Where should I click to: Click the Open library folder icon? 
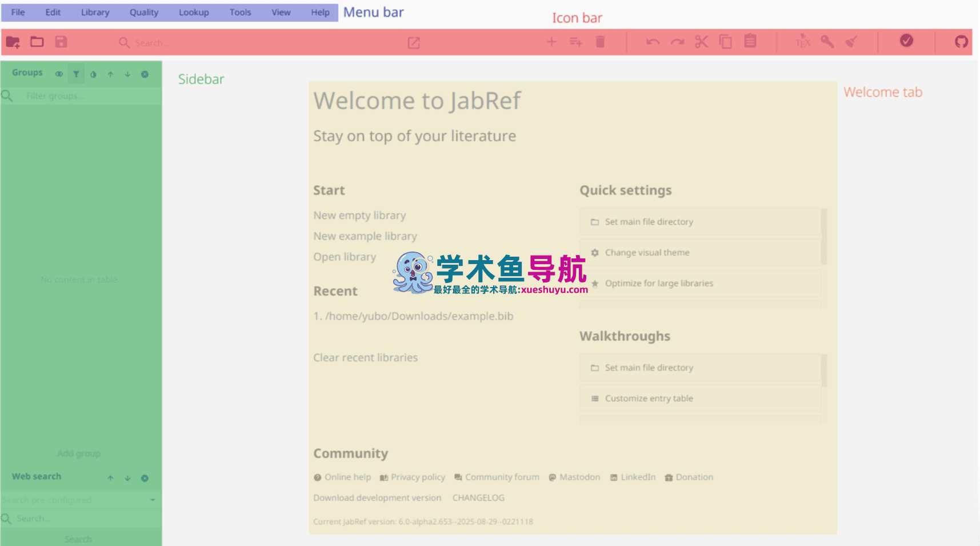pyautogui.click(x=37, y=42)
